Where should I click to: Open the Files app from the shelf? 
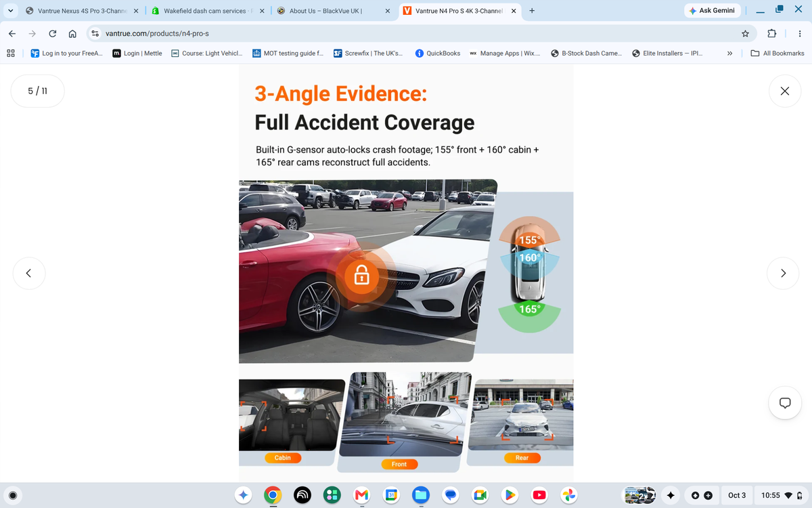(420, 495)
